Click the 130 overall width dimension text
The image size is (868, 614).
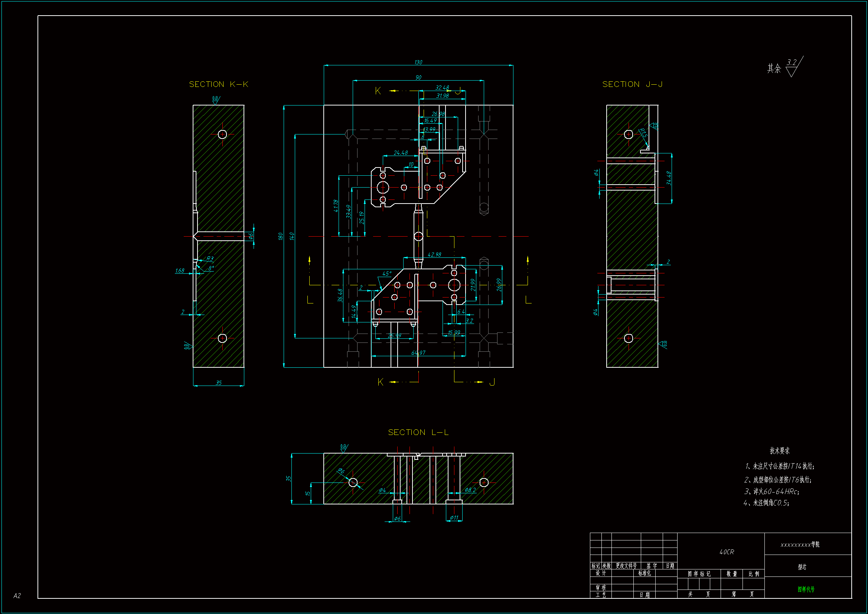(418, 62)
